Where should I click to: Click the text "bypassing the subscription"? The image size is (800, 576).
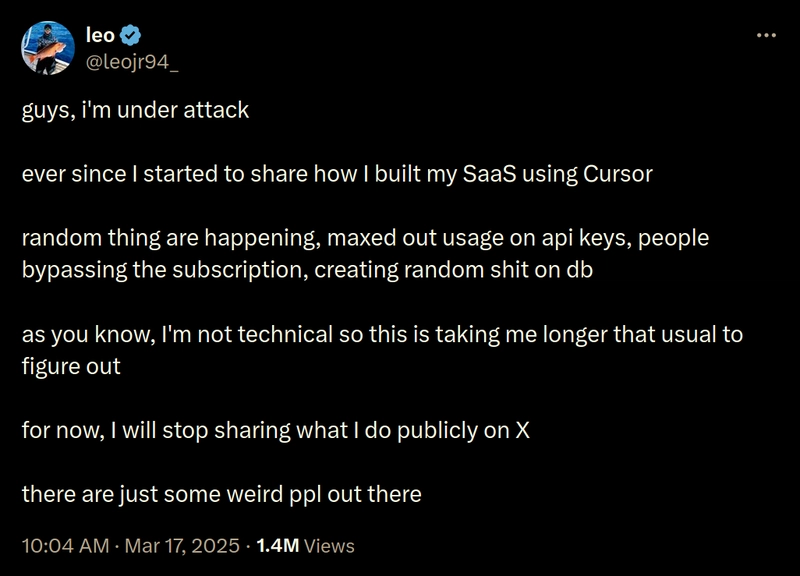pos(165,270)
